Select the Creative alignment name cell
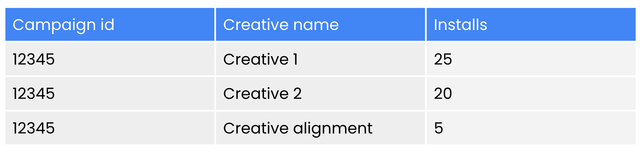Image resolution: width=644 pixels, height=151 pixels. coord(298,128)
